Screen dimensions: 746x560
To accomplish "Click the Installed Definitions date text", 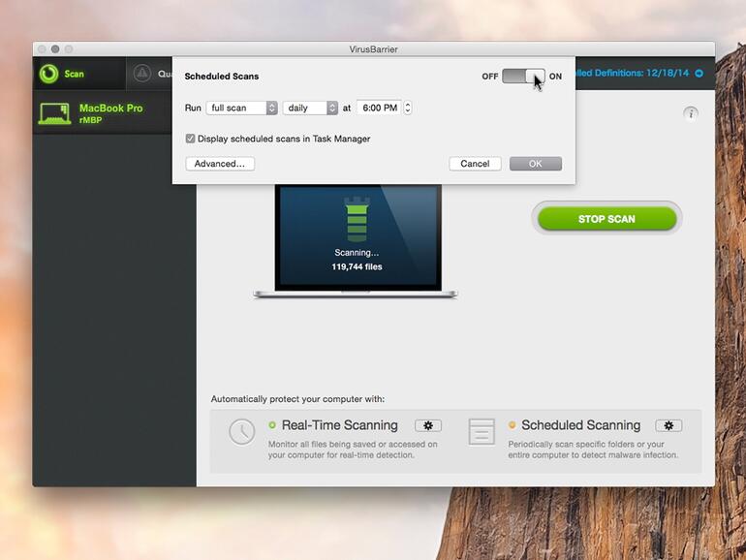I will click(x=633, y=73).
